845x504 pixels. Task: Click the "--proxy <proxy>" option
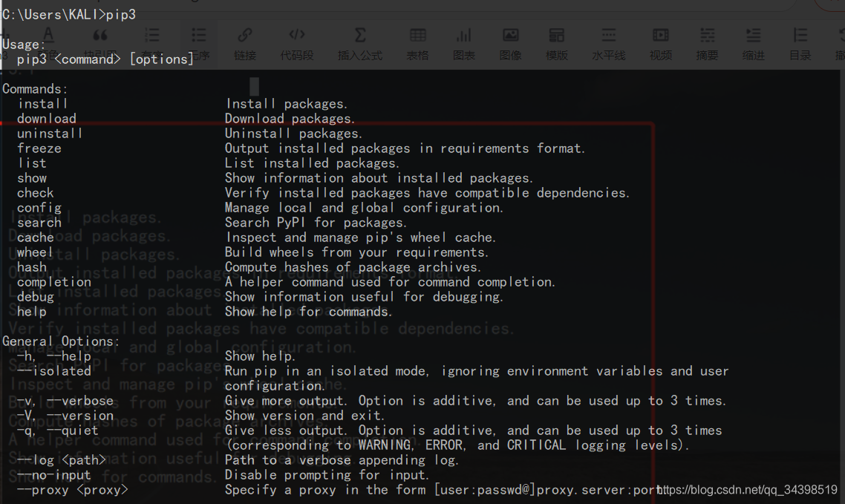click(x=73, y=490)
